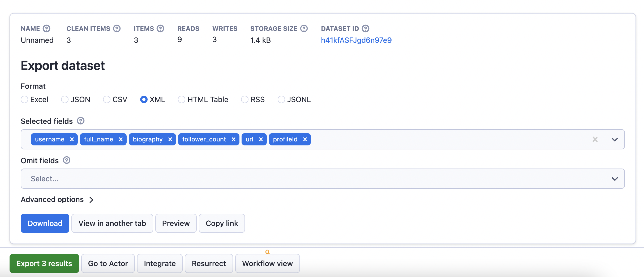
Task: Click the Copy link button
Action: click(x=222, y=223)
